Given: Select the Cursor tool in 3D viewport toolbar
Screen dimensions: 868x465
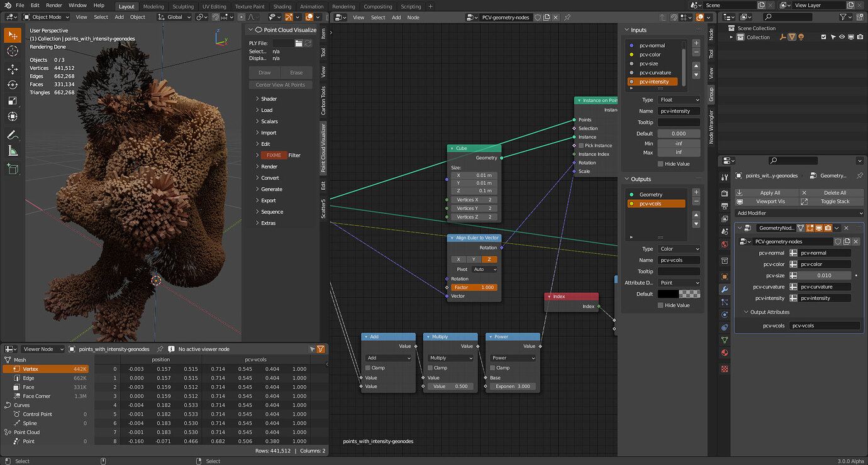Looking at the screenshot, I should (13, 52).
